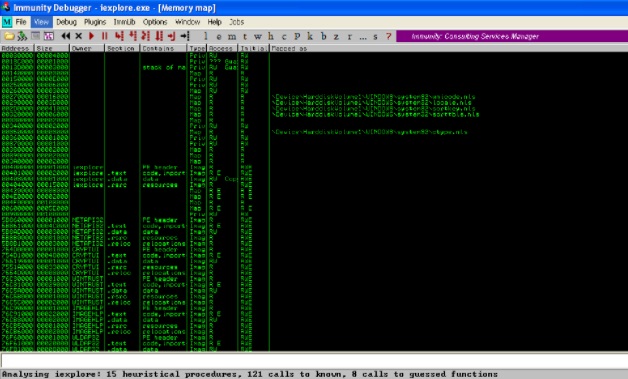
Task: Show executable modules with the 'e' icon
Action: (219, 36)
